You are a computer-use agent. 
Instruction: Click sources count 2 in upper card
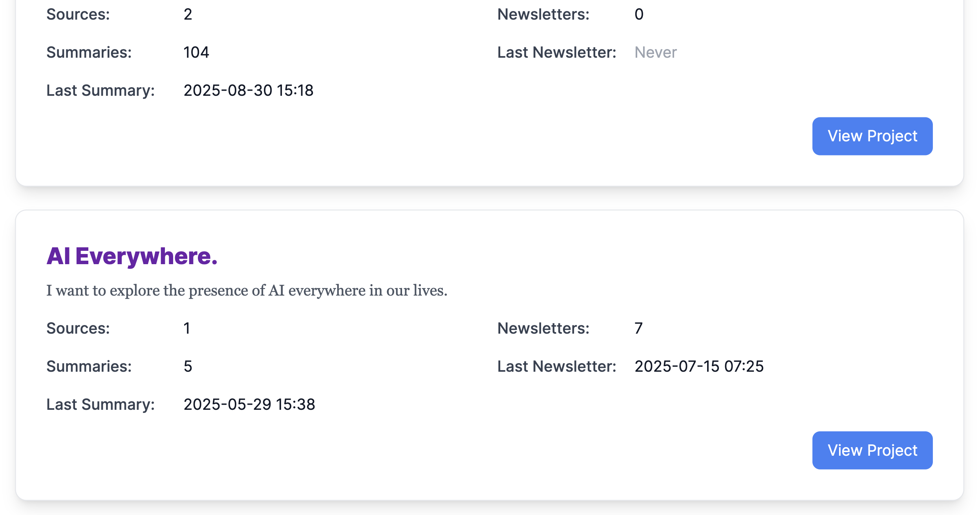point(188,15)
